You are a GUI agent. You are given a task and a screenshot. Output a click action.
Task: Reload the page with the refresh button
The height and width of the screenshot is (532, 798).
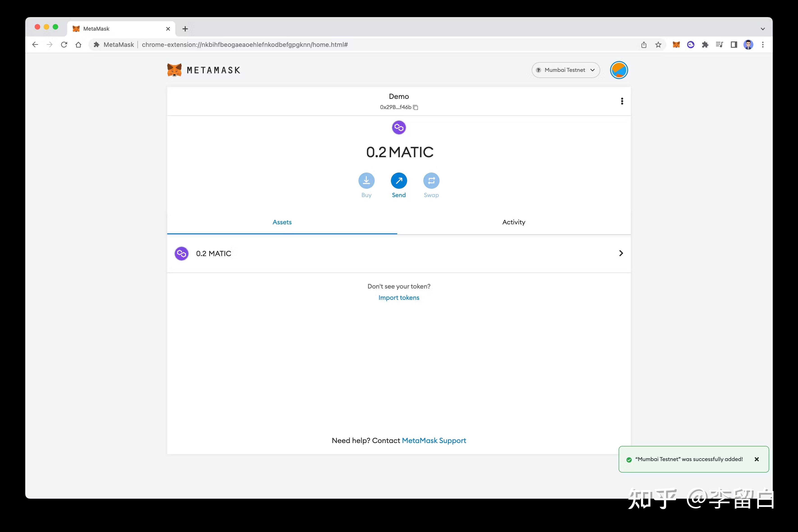coord(64,45)
